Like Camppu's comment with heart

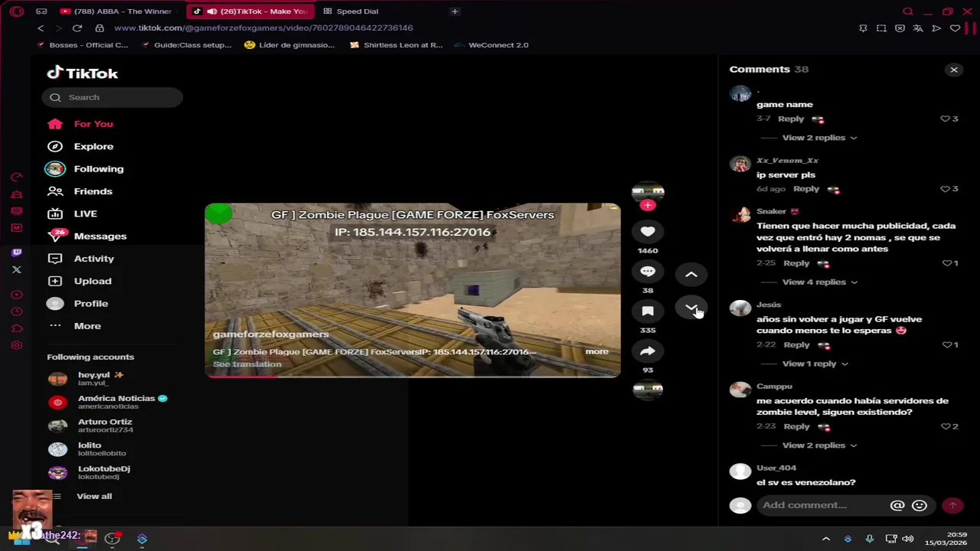[x=945, y=426]
